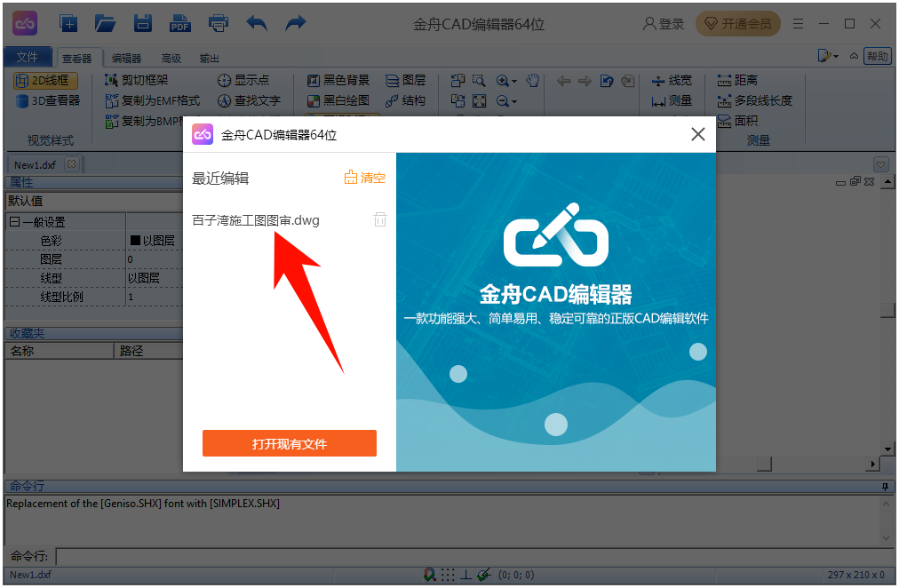Undo last action with the back arrow
Screen dimensions: 899x588
(x=257, y=24)
